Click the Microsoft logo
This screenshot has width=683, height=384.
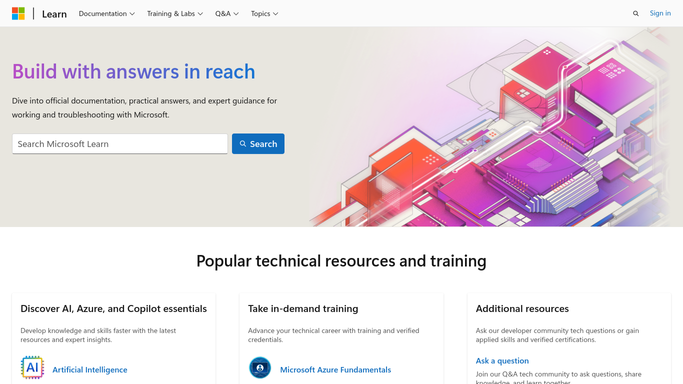point(18,13)
